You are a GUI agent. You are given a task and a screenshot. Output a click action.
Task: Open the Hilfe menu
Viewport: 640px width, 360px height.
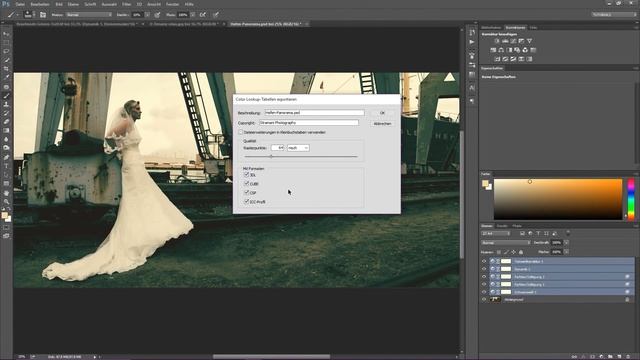189,4
